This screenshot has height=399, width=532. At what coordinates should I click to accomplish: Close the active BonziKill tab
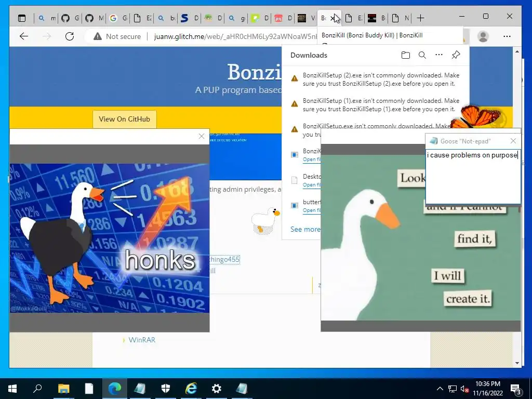pos(334,18)
